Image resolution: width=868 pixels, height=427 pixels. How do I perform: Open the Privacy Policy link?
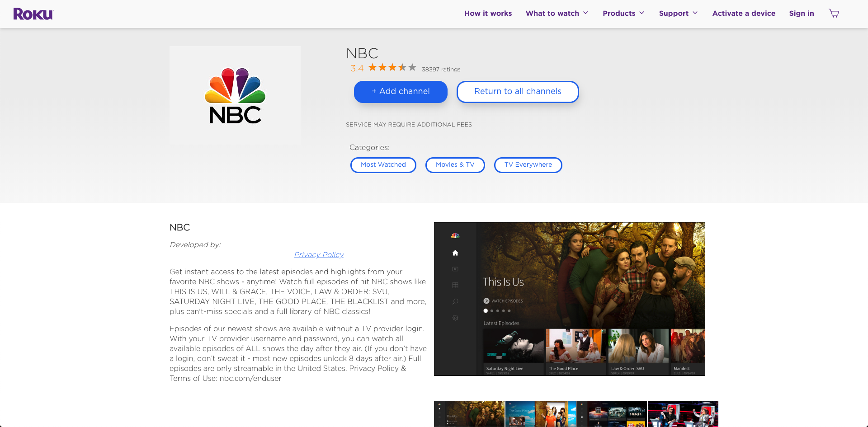(x=319, y=254)
